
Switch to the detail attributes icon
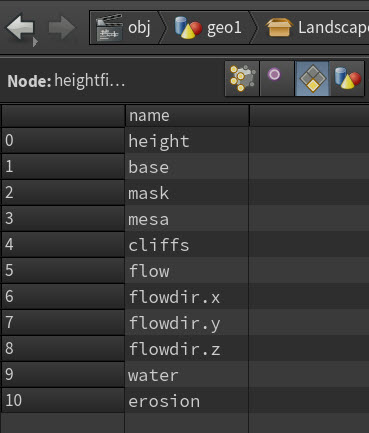tap(347, 79)
